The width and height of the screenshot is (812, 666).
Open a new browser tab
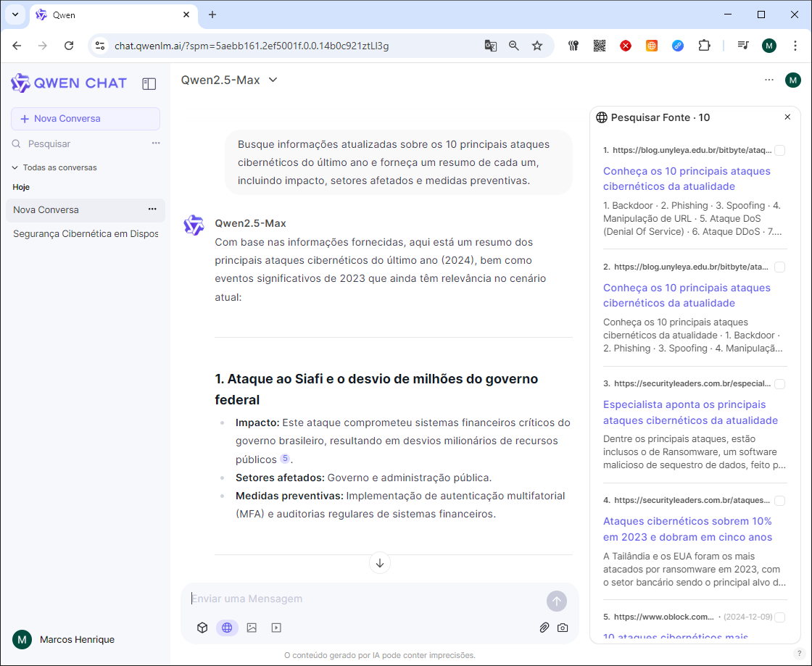coord(212,14)
